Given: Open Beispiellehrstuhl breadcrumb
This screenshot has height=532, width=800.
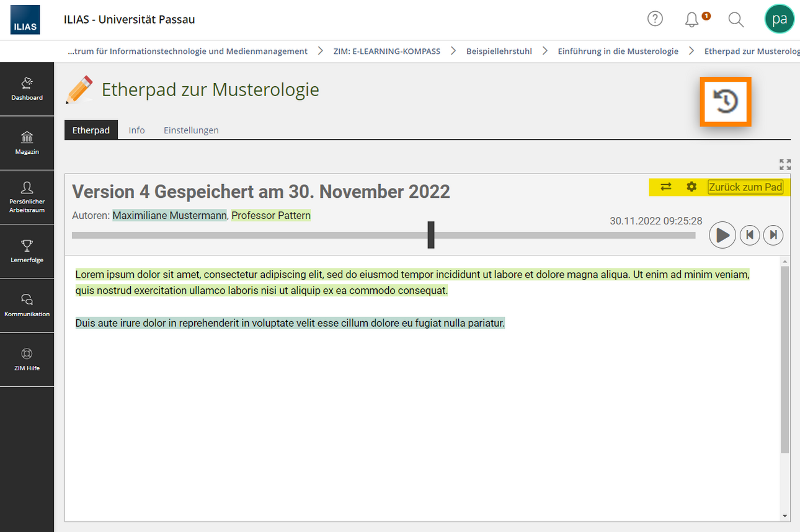Looking at the screenshot, I should tap(499, 51).
